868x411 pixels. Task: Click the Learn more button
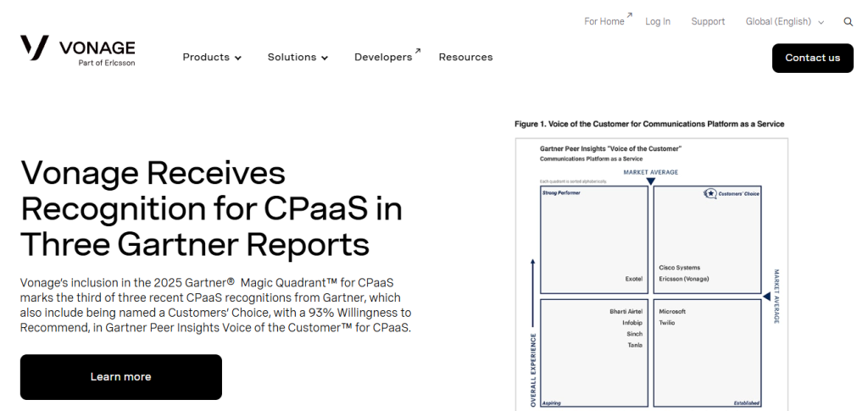click(x=121, y=377)
